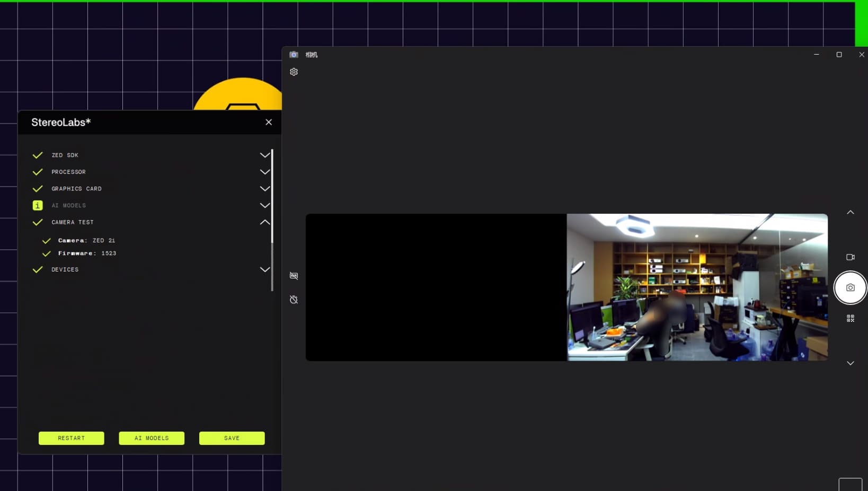868x491 pixels.
Task: Click the AI Models info icon
Action: (38, 205)
